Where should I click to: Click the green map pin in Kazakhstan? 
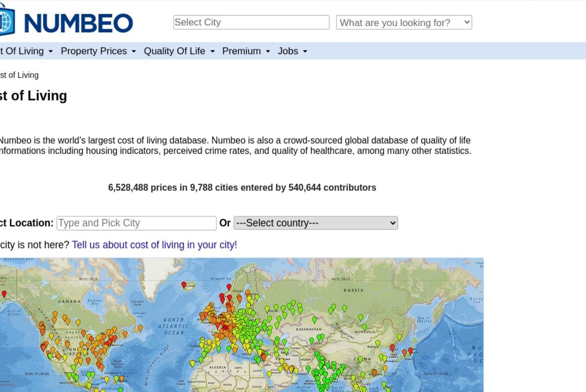(x=314, y=320)
